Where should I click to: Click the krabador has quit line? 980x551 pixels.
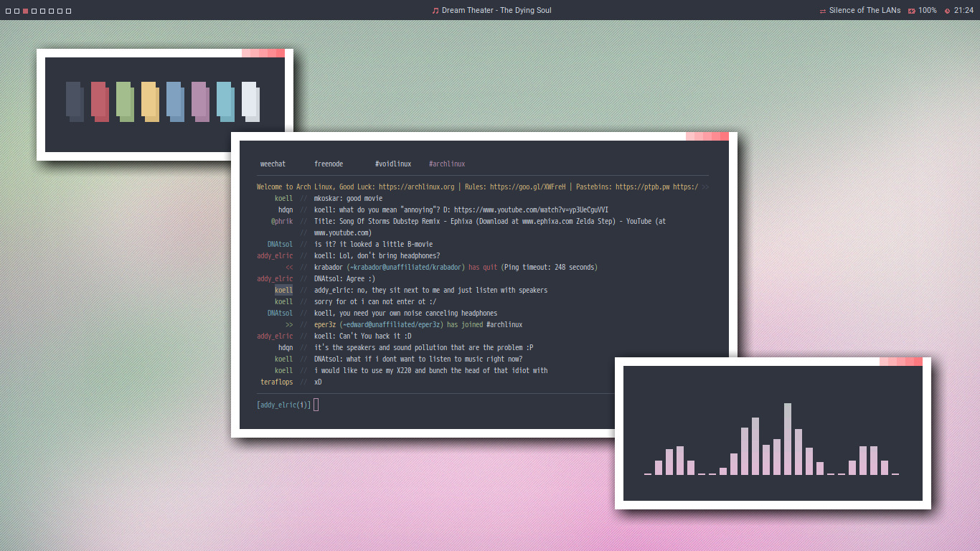(456, 267)
